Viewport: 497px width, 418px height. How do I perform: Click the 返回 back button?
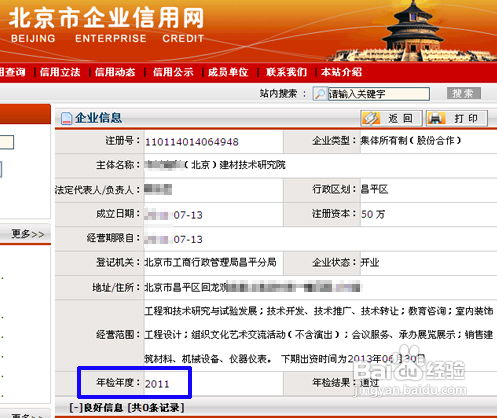tap(391, 118)
